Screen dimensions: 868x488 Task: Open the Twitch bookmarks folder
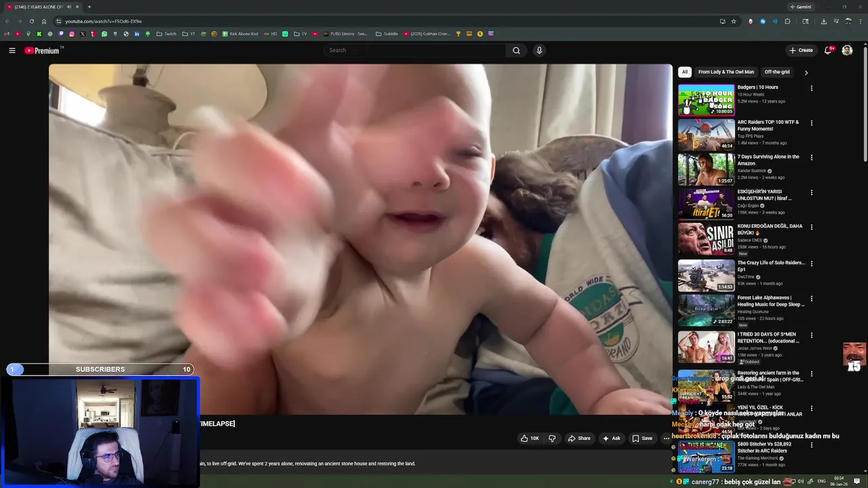[166, 33]
